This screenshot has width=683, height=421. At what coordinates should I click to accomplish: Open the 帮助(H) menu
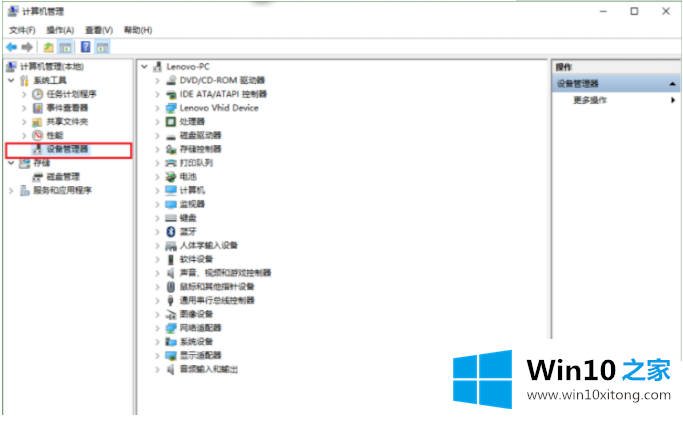click(138, 30)
